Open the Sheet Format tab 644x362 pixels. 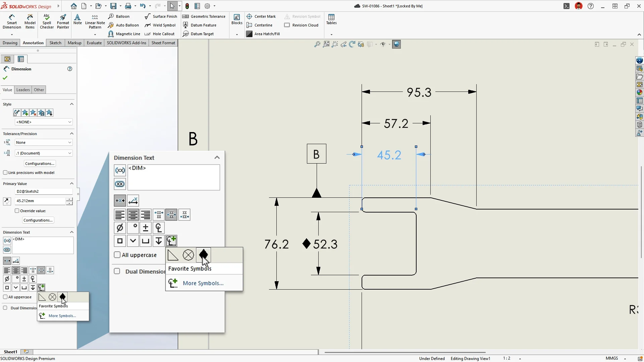[163, 43]
